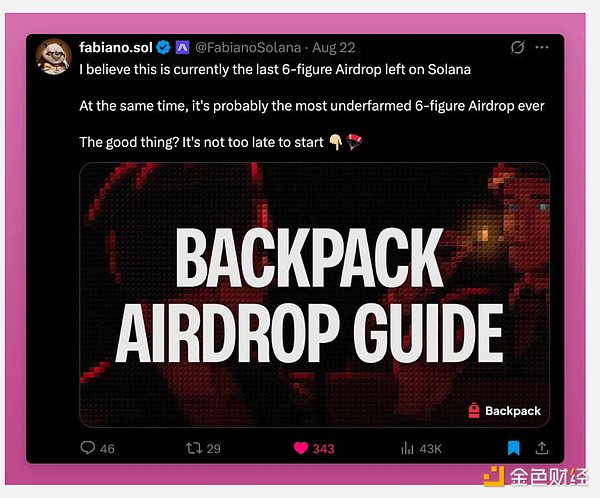Image resolution: width=600 pixels, height=498 pixels.
Task: Click the 43K views count
Action: click(430, 449)
